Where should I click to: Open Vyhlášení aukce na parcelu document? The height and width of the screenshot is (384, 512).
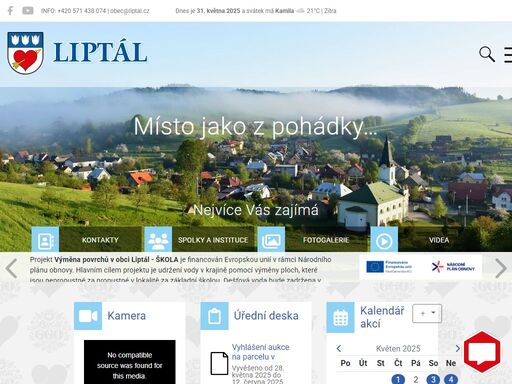tap(261, 352)
